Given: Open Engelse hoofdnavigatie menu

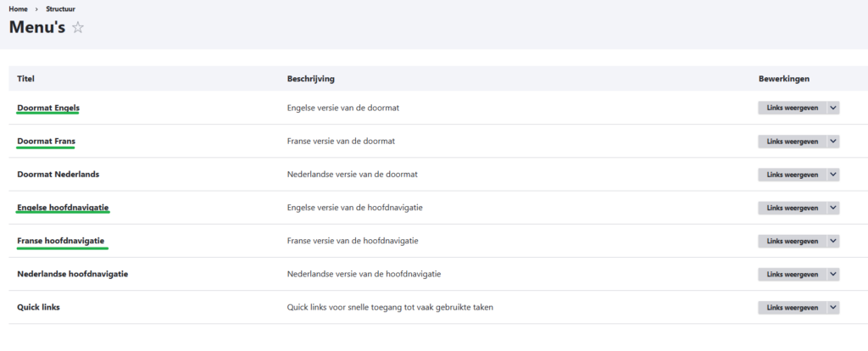Looking at the screenshot, I should tap(63, 208).
